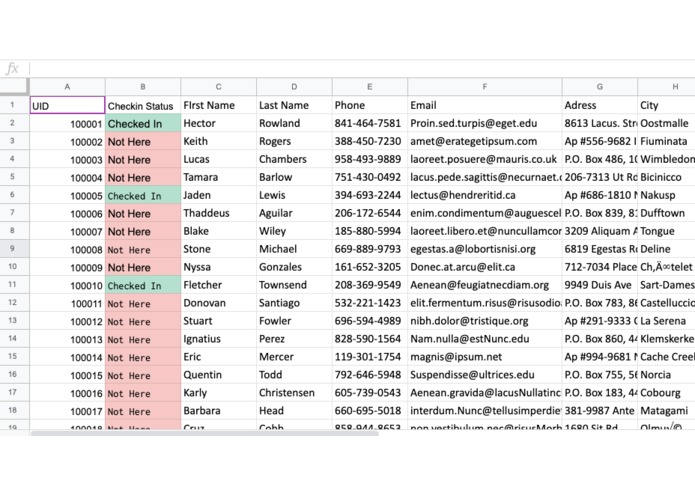Click UID cell 100008
This screenshot has height=494, width=695.
[67, 249]
